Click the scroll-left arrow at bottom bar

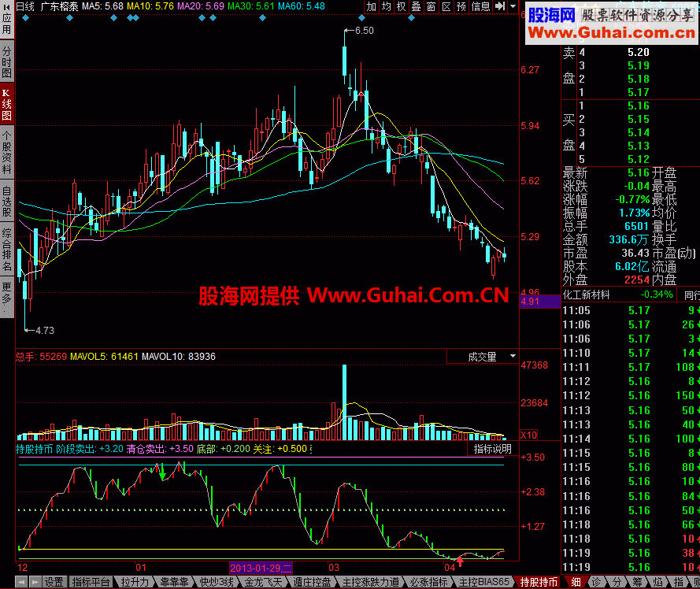[x=21, y=582]
